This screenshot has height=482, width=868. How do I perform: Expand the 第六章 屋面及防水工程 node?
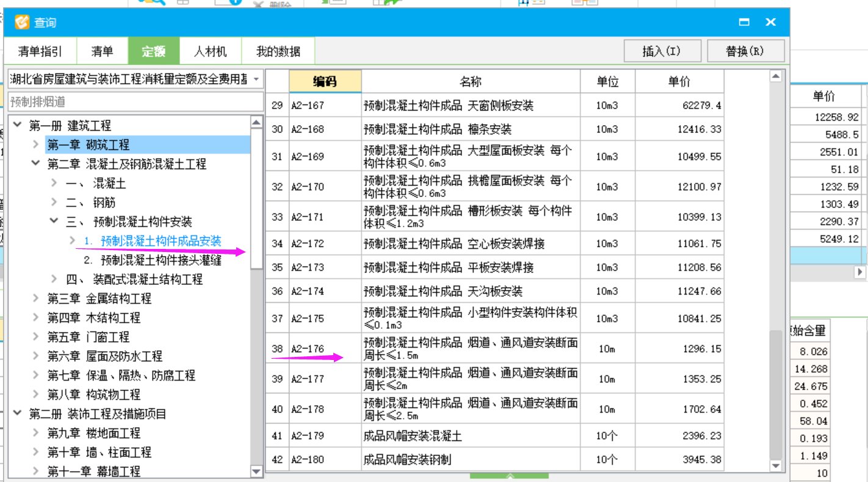(35, 356)
